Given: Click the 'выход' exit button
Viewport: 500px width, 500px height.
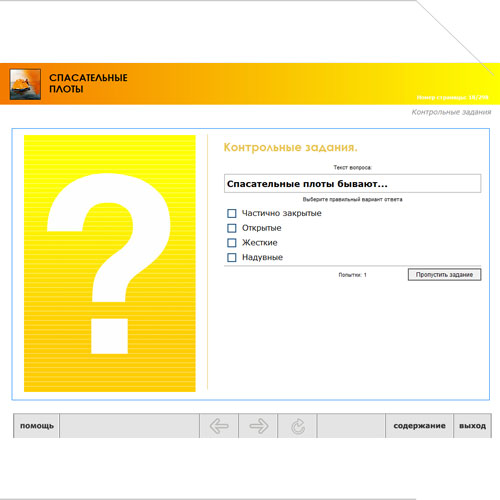Looking at the screenshot, I should coord(472,426).
